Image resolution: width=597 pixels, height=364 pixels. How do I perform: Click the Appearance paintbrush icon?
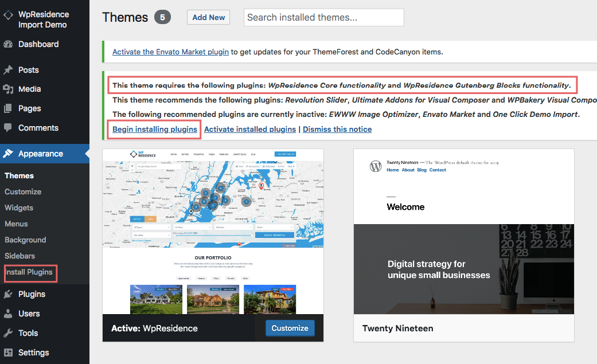click(x=8, y=154)
